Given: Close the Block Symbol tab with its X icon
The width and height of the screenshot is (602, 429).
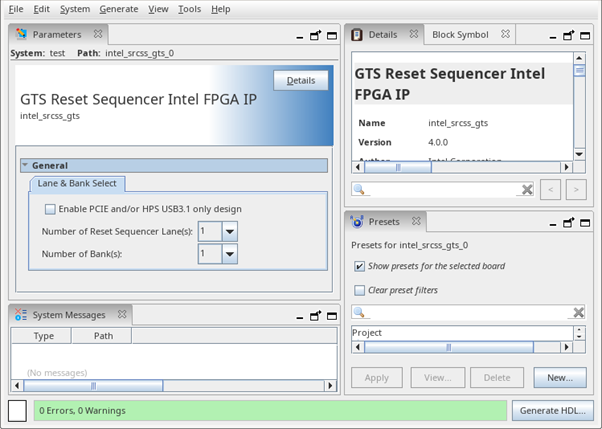Looking at the screenshot, I should (506, 34).
